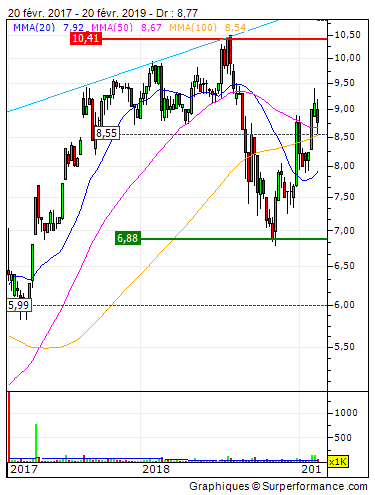The height and width of the screenshot is (495, 375).
Task: Click the MMA(100) value 8,54
Action: pos(235,28)
